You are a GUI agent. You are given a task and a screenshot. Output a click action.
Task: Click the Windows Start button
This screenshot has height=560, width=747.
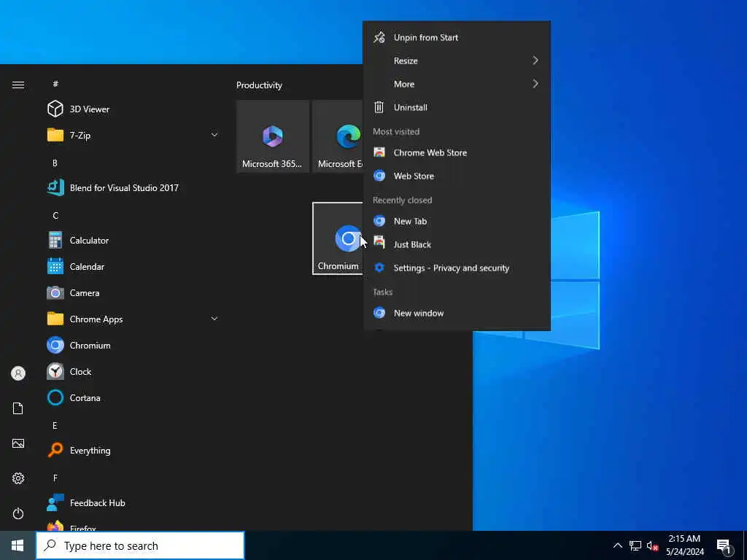coord(18,545)
